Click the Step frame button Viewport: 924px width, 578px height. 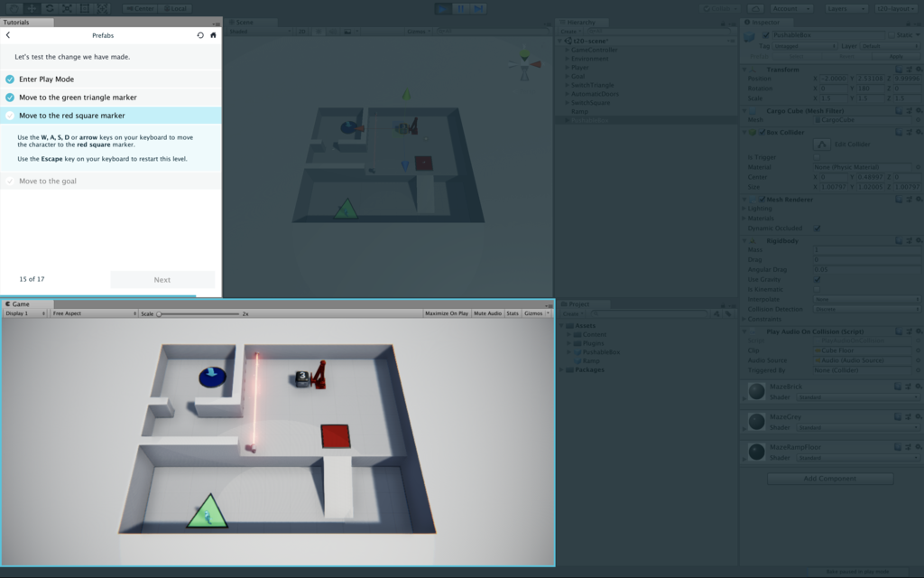[x=478, y=8]
